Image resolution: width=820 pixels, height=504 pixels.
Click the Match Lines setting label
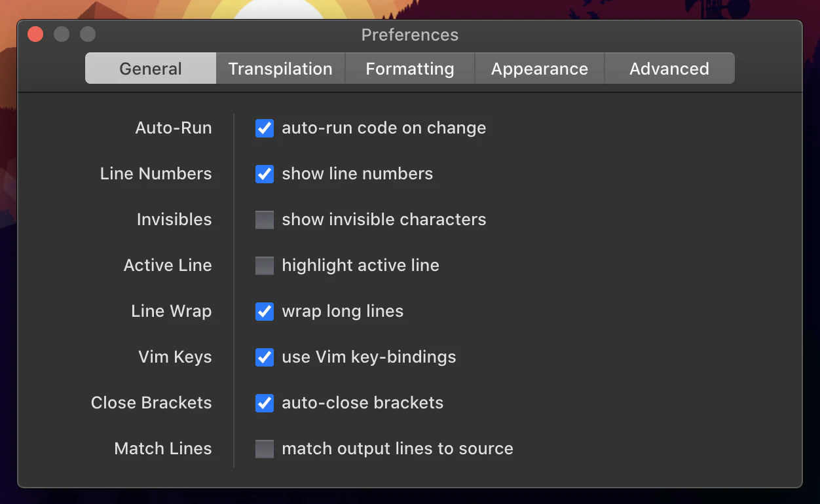click(163, 448)
